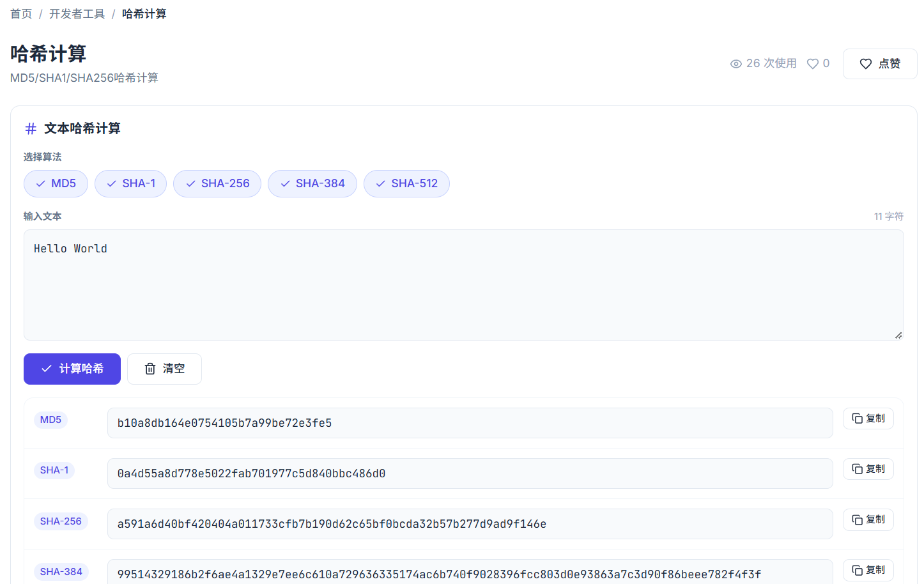Screen dimensions: 924x584
Task: Click the SHA-384 hash output field
Action: pos(470,572)
